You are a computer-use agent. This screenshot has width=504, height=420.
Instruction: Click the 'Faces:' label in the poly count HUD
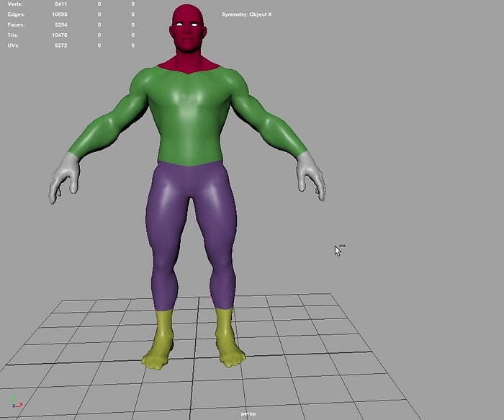(x=16, y=24)
